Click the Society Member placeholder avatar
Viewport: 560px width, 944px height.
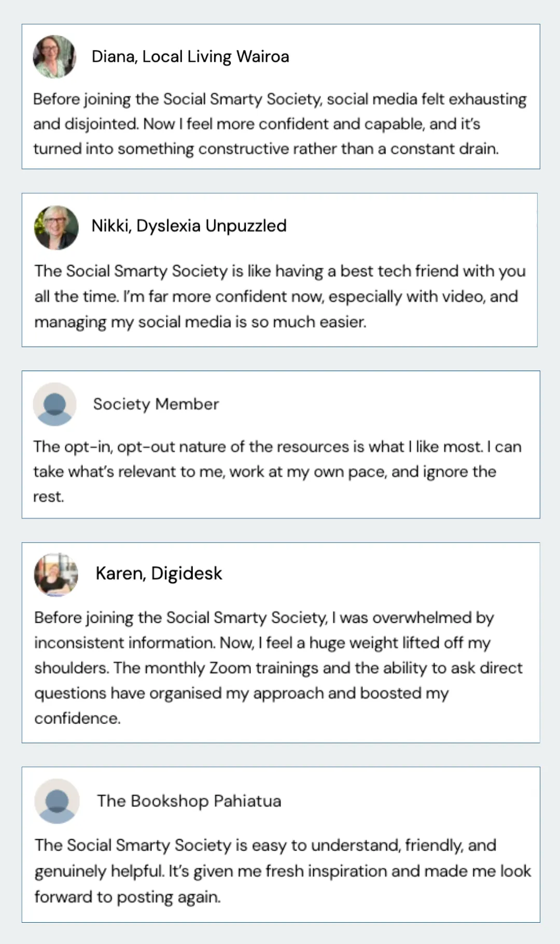tap(54, 404)
